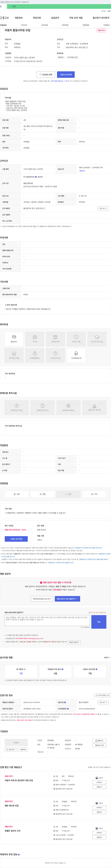
Task: Click the 기업 toggle tab in top bar
Action: click(14, 6)
